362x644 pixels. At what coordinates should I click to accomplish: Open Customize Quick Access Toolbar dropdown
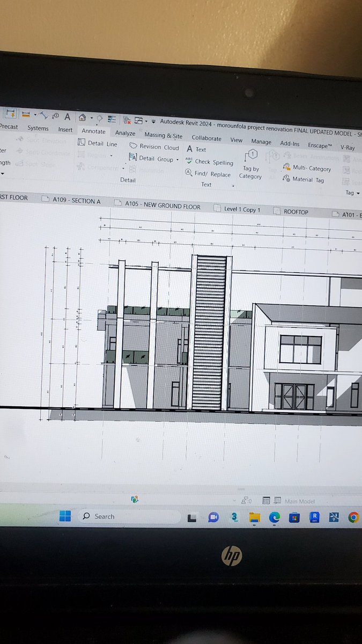pos(153,122)
